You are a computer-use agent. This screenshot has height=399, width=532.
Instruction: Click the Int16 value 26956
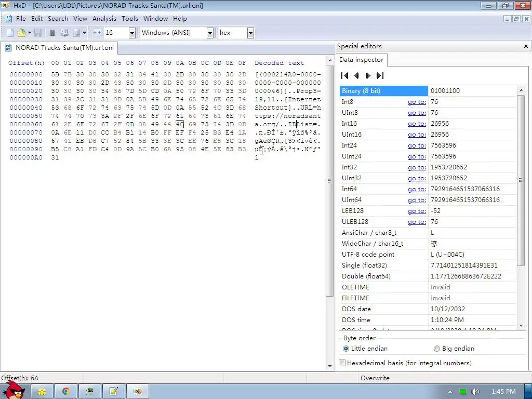pyautogui.click(x=440, y=124)
